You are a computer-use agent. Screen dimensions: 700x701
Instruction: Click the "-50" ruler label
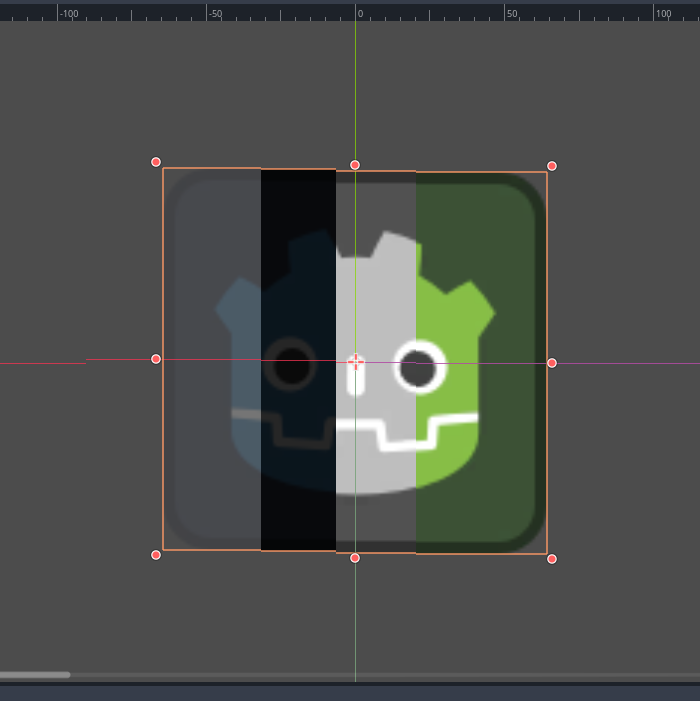(216, 14)
